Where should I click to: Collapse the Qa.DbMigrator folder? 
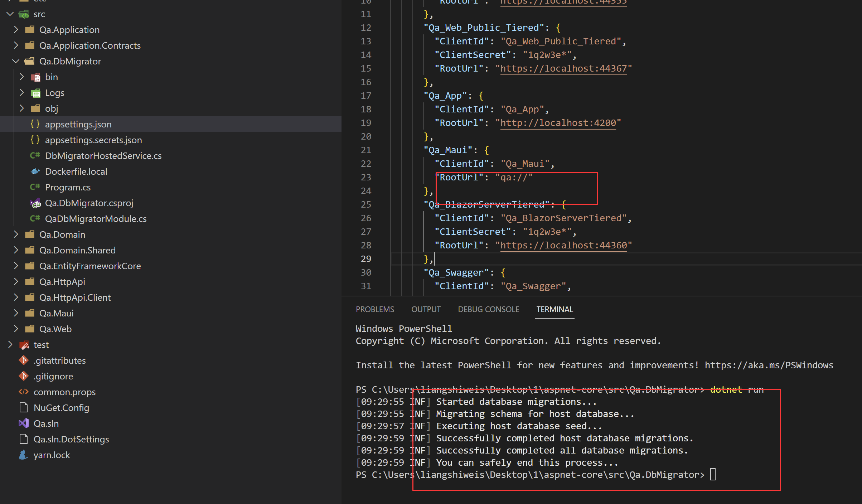pyautogui.click(x=16, y=61)
